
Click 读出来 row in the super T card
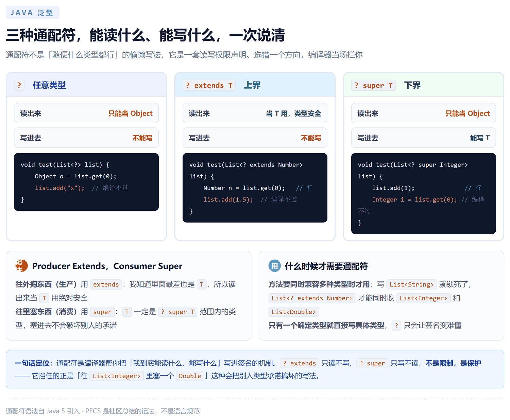click(x=424, y=113)
